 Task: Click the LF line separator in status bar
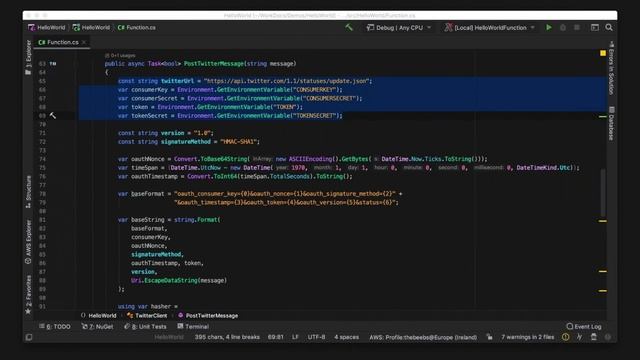[x=295, y=337]
